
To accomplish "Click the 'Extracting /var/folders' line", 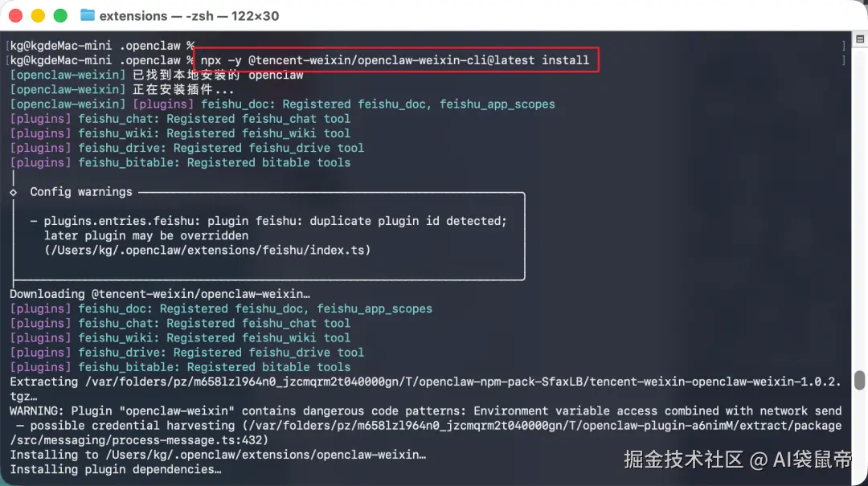I will pos(425,382).
